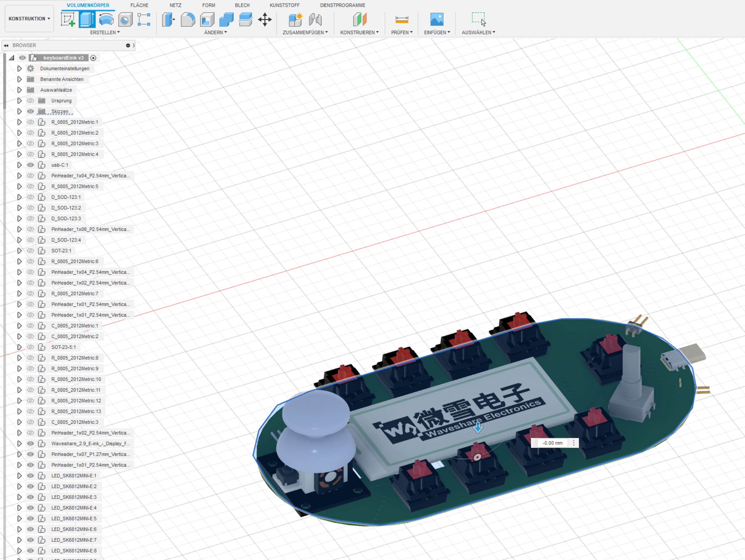Viewport: 745px width, 560px height.
Task: Select the Joint tool icon
Action: tap(315, 19)
